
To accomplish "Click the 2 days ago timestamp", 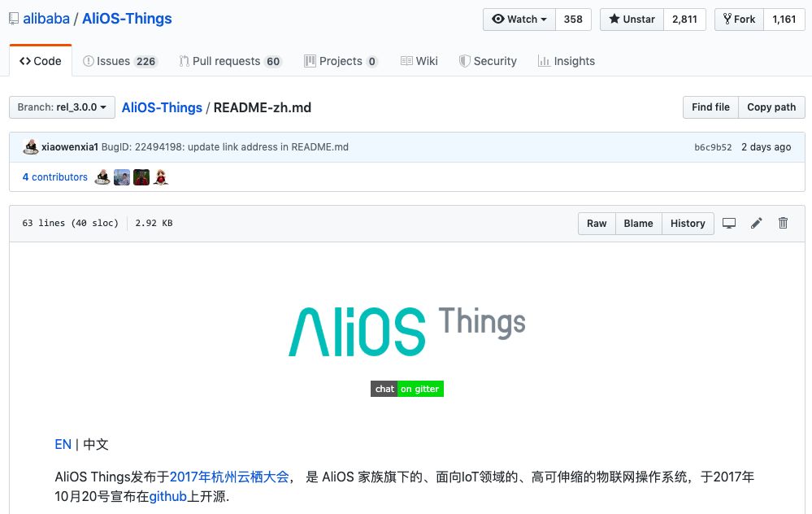I will [766, 147].
